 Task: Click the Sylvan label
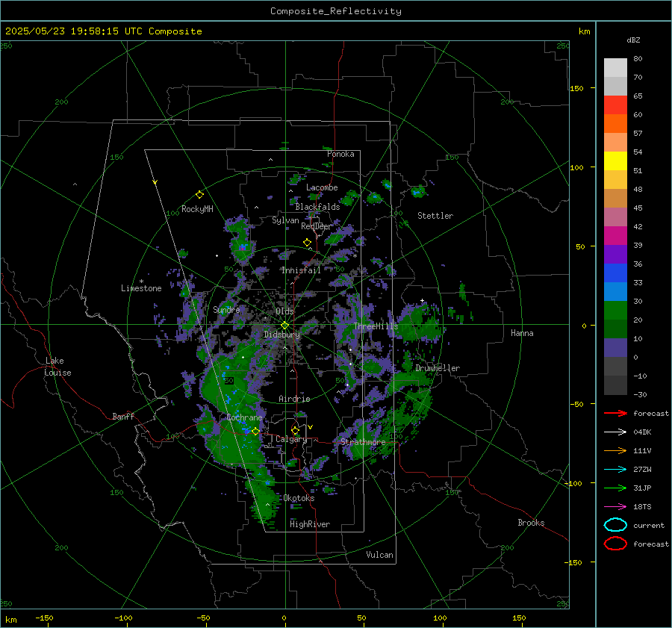pos(285,220)
